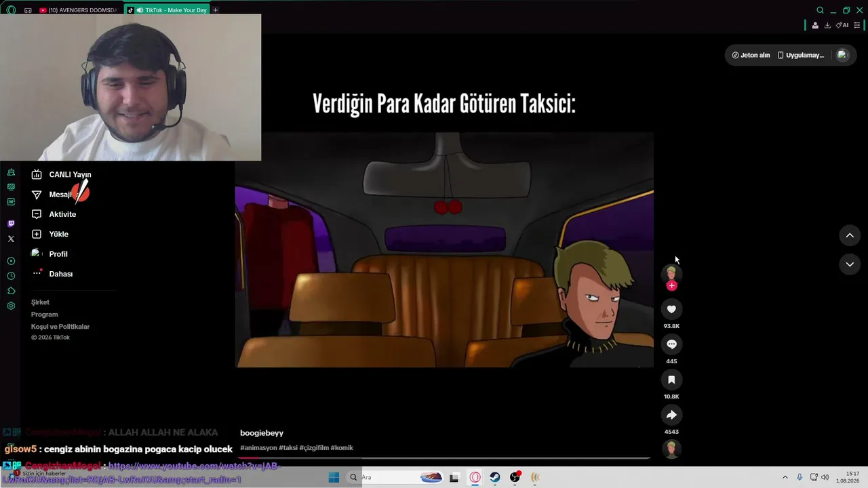868x488 pixels.
Task: Open the video's 445 comments
Action: (x=671, y=344)
